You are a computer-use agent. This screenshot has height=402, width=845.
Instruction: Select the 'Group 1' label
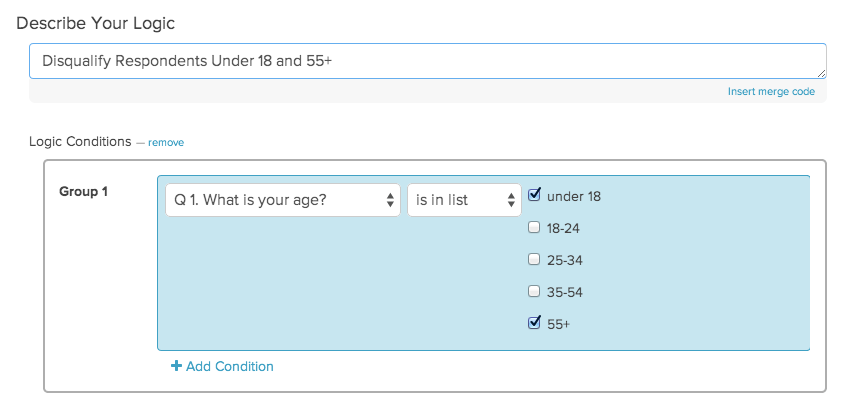coord(84,192)
